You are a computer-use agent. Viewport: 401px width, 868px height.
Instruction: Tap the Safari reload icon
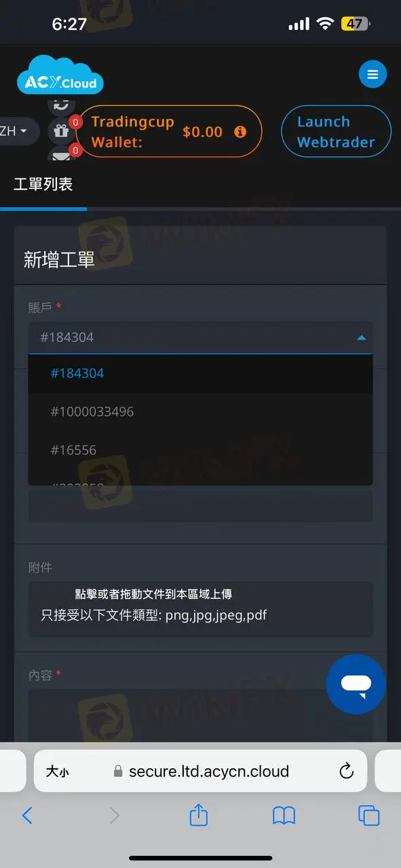[346, 770]
